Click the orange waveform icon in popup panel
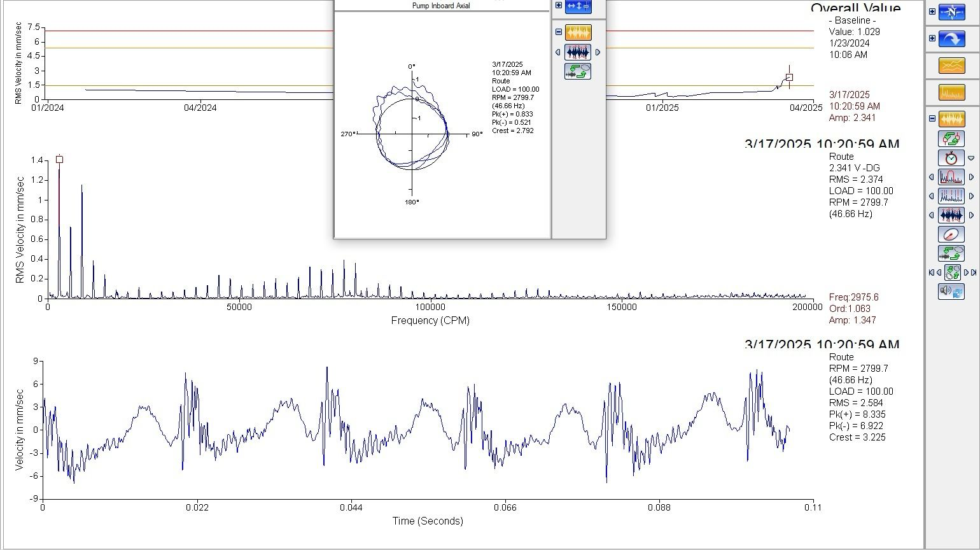This screenshot has height=550, width=980. [x=578, y=32]
